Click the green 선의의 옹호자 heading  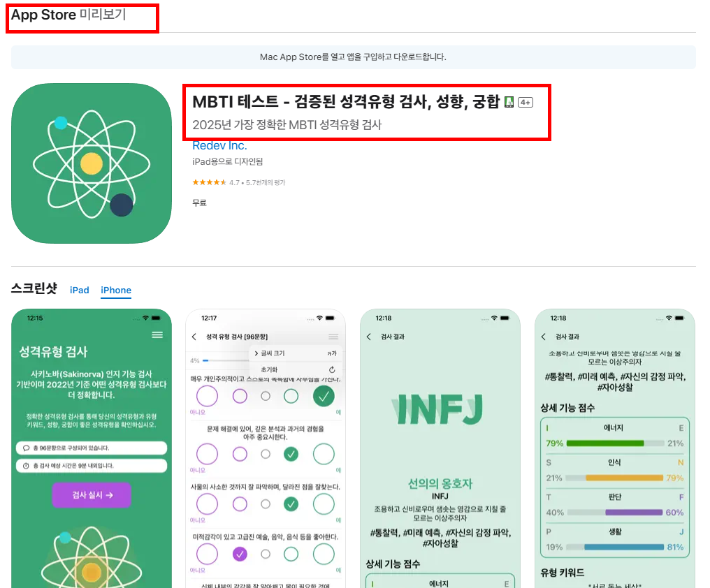coord(440,483)
